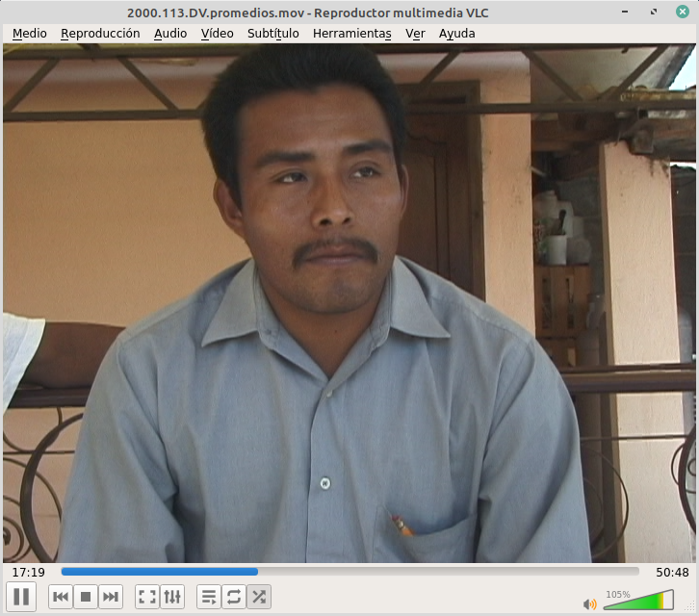
Task: Open the Herramientas menu
Action: coord(352,34)
